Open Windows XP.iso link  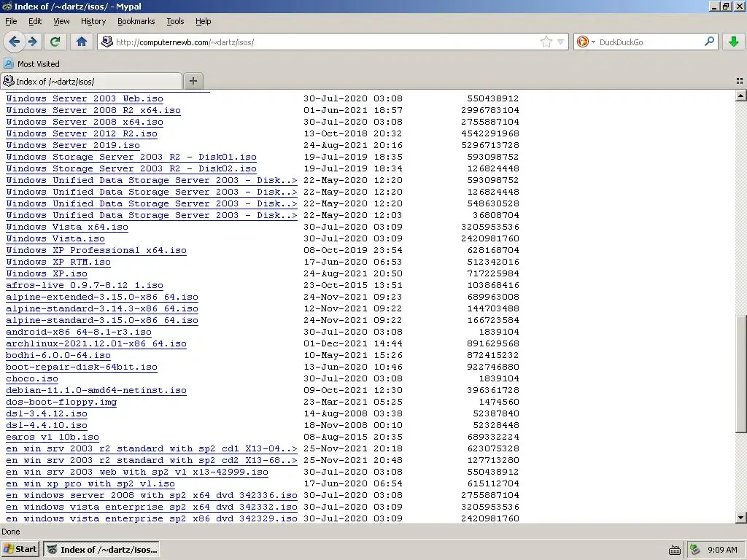coord(47,273)
